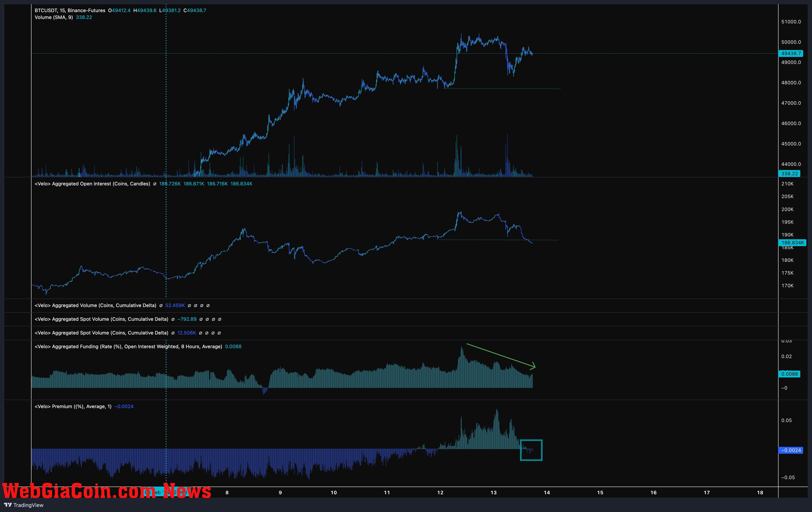Image resolution: width=812 pixels, height=512 pixels.
Task: Click the 51000.0 price axis label
Action: (791, 22)
